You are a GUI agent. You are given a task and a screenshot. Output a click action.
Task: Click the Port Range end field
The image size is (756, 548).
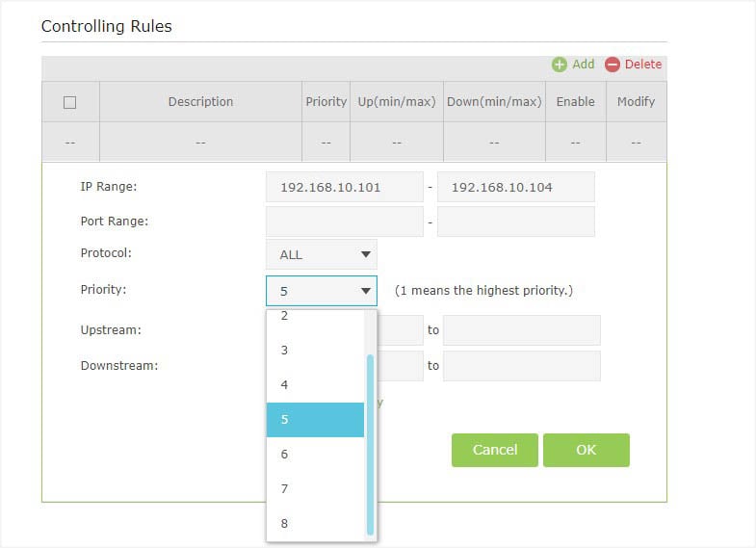pos(516,222)
